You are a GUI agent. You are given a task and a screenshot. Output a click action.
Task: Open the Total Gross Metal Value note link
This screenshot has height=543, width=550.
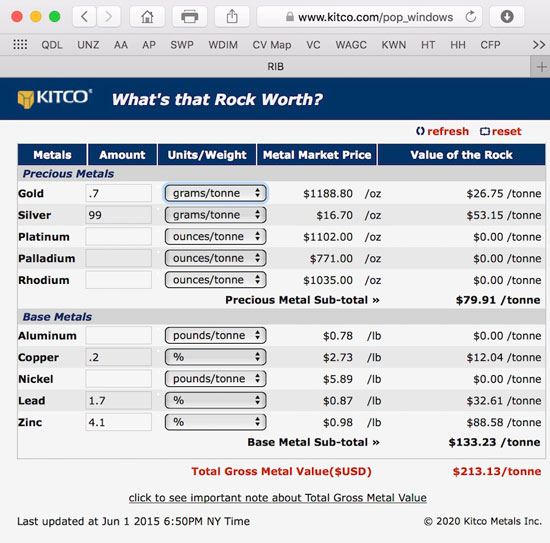tap(277, 497)
